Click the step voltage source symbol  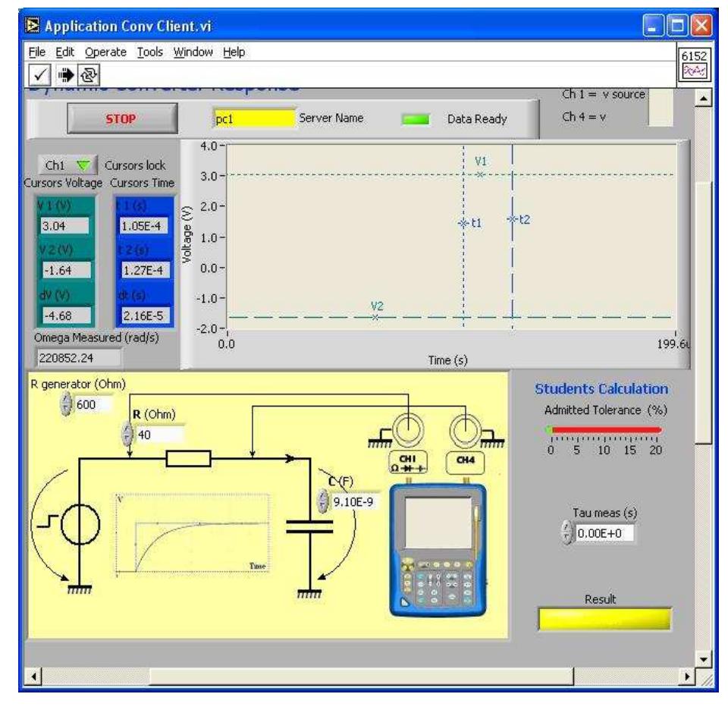tap(80, 524)
